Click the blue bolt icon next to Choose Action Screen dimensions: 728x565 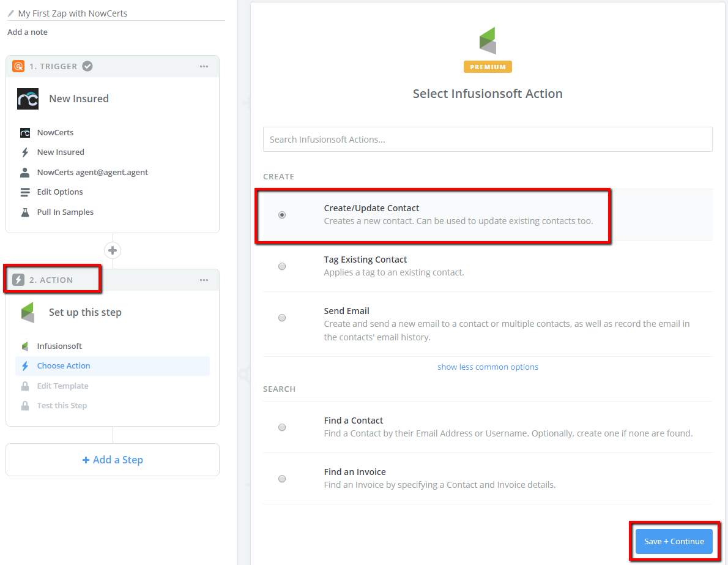coord(25,366)
